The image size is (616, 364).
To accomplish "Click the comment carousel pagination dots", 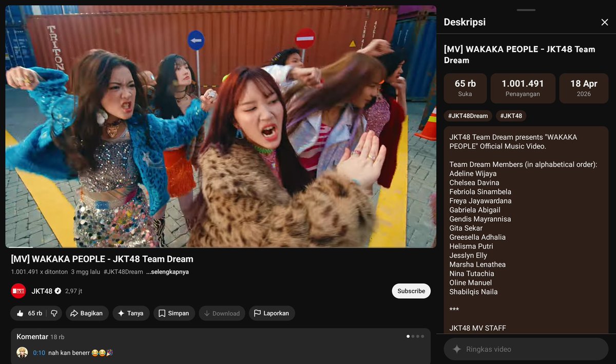I will point(415,336).
